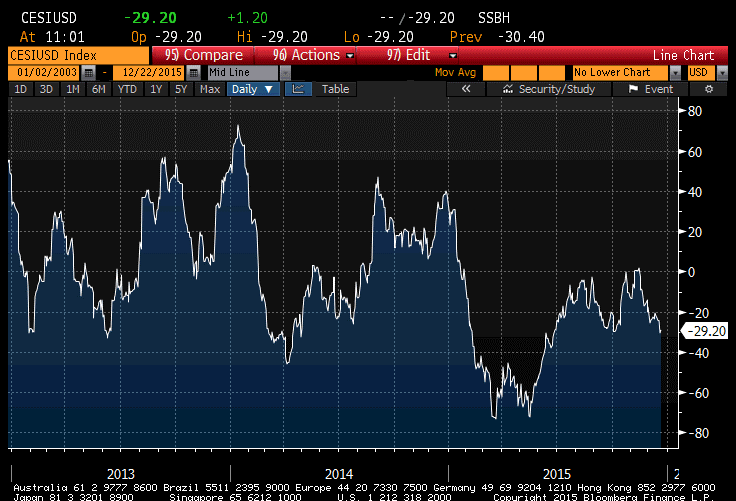Click the Compare button
736x501 pixels.
click(x=204, y=55)
